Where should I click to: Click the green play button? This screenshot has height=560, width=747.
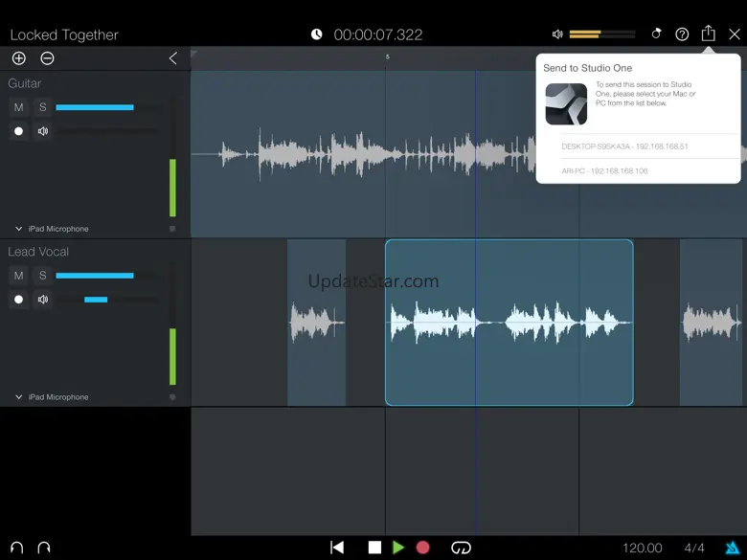coord(398,548)
